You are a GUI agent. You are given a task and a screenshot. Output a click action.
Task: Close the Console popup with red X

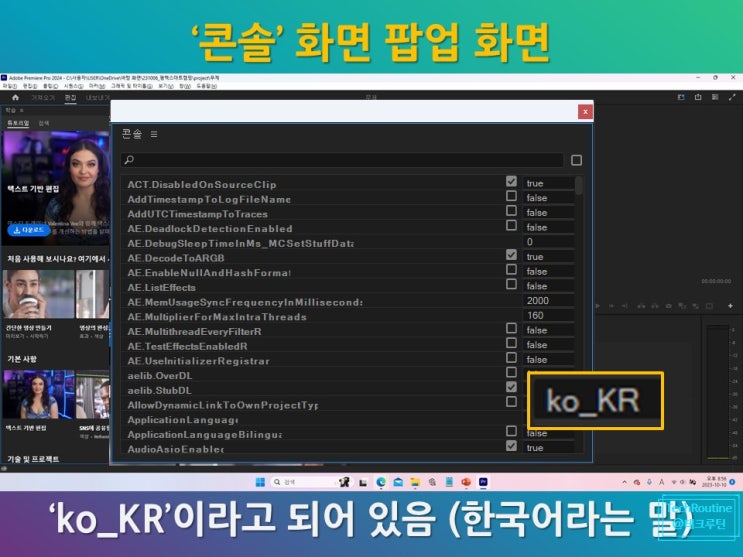click(x=585, y=112)
